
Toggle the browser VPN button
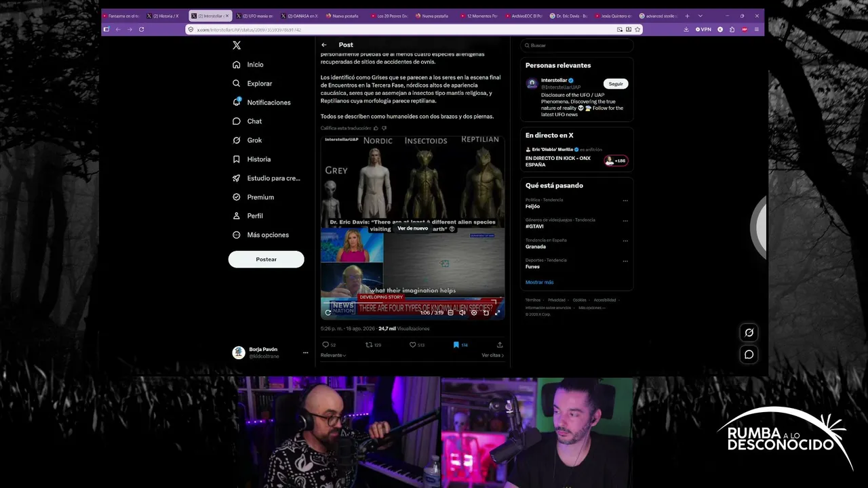[703, 29]
